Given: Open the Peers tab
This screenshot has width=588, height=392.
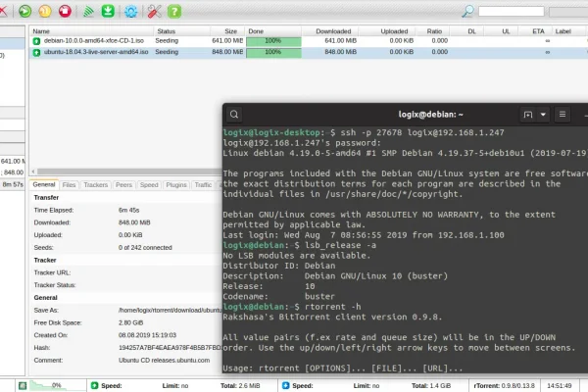Looking at the screenshot, I should tap(123, 185).
